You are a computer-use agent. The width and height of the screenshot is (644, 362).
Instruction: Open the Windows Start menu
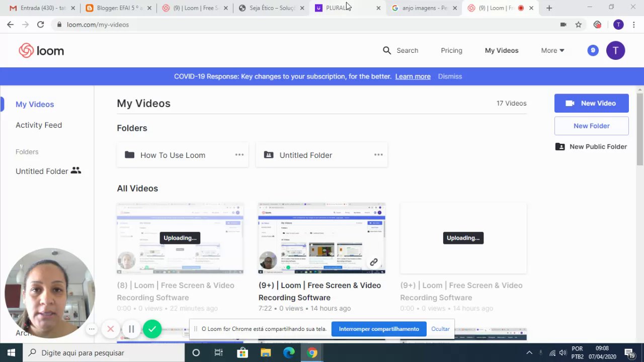tap(11, 352)
